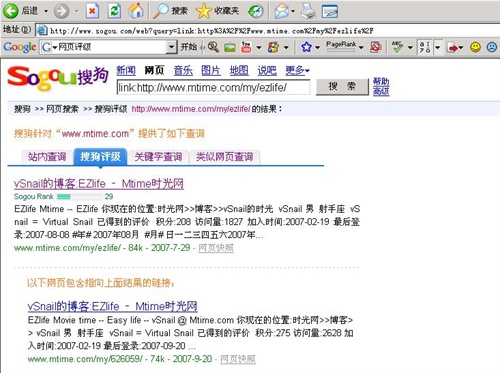The image size is (500, 373).
Task: Click popup blocker icon on Google toolbar
Action: coord(376,47)
